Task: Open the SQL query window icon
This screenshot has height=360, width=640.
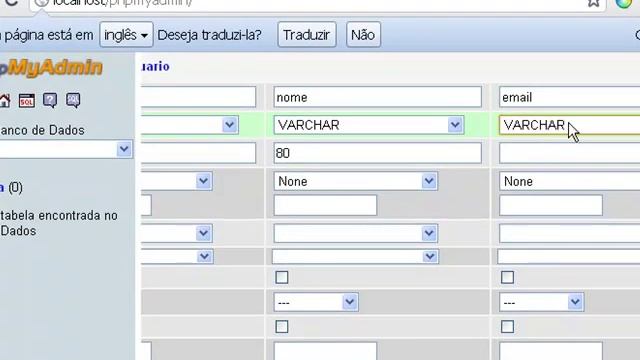Action: click(x=27, y=100)
